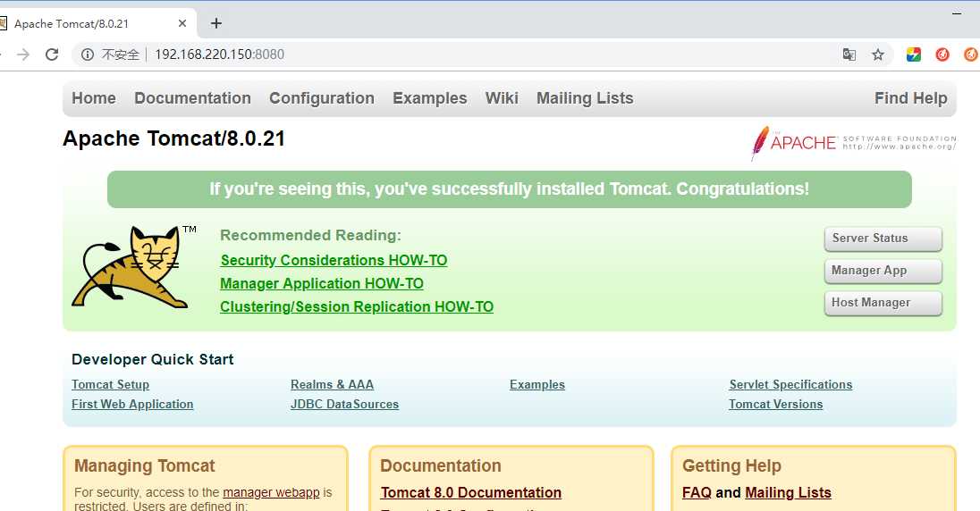The height and width of the screenshot is (511, 980).
Task: Click the Apache Tomcat/8.0.21 page heading
Action: (x=173, y=138)
